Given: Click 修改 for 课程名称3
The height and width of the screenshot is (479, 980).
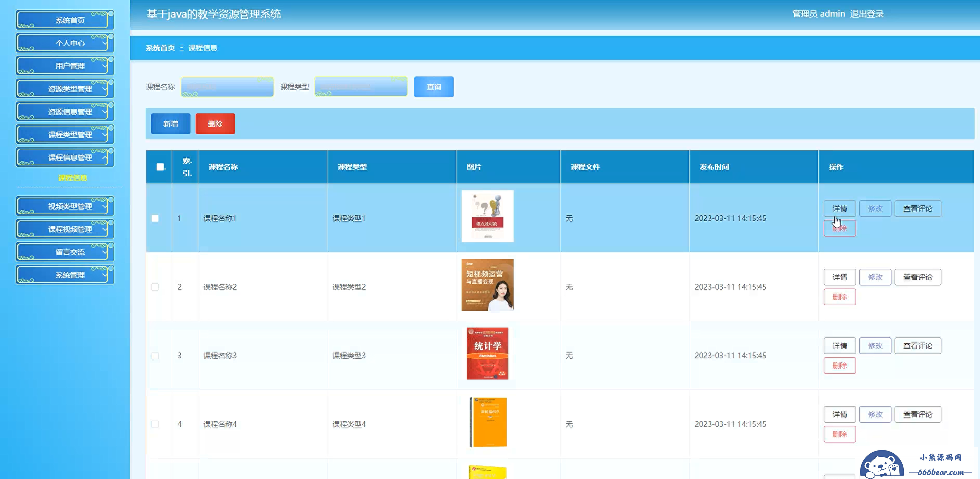Looking at the screenshot, I should point(875,346).
